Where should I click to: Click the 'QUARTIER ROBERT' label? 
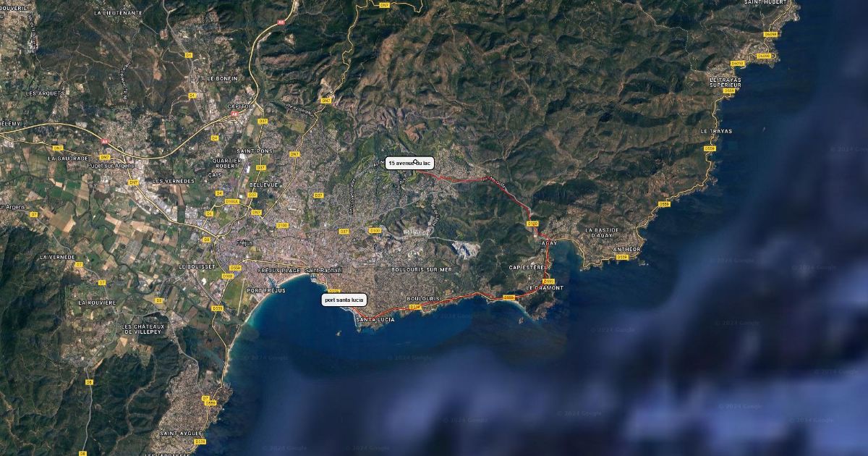coord(226,162)
